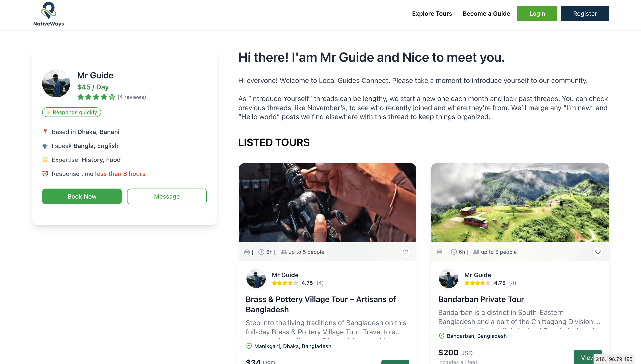641x364 pixels.
Task: Click location icon beside Manikganj, Dhaka
Action: tap(249, 346)
